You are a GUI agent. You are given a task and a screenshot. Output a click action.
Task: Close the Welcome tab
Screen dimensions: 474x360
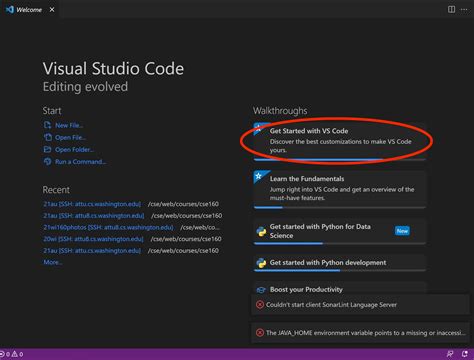pos(52,10)
